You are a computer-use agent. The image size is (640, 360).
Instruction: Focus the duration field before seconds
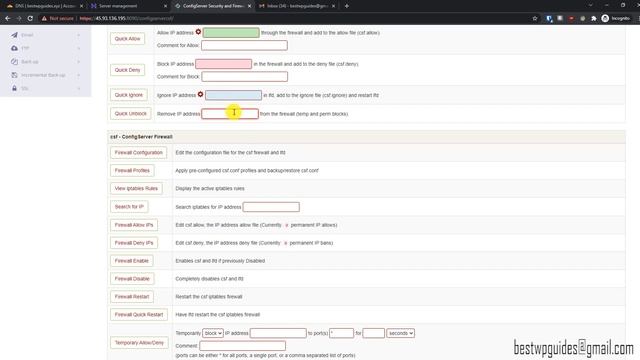pyautogui.click(x=373, y=333)
